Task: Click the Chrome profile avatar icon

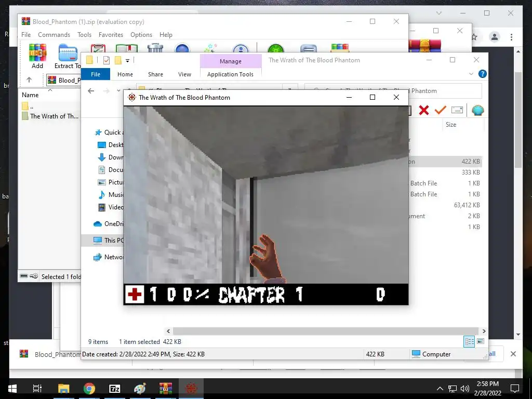Action: point(495,37)
